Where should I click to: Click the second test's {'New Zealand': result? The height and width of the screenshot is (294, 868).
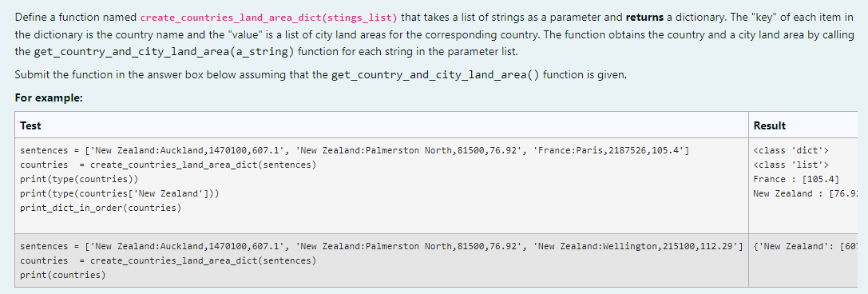pyautogui.click(x=806, y=246)
